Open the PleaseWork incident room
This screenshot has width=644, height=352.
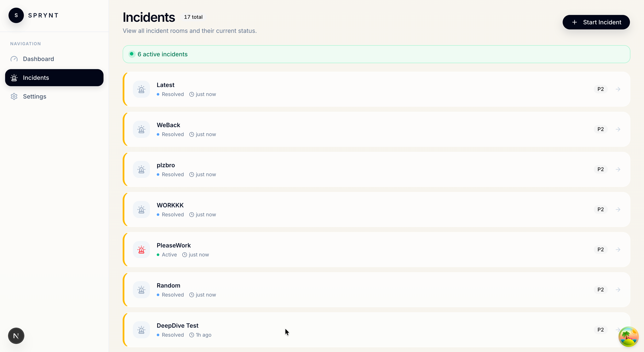pyautogui.click(x=174, y=245)
